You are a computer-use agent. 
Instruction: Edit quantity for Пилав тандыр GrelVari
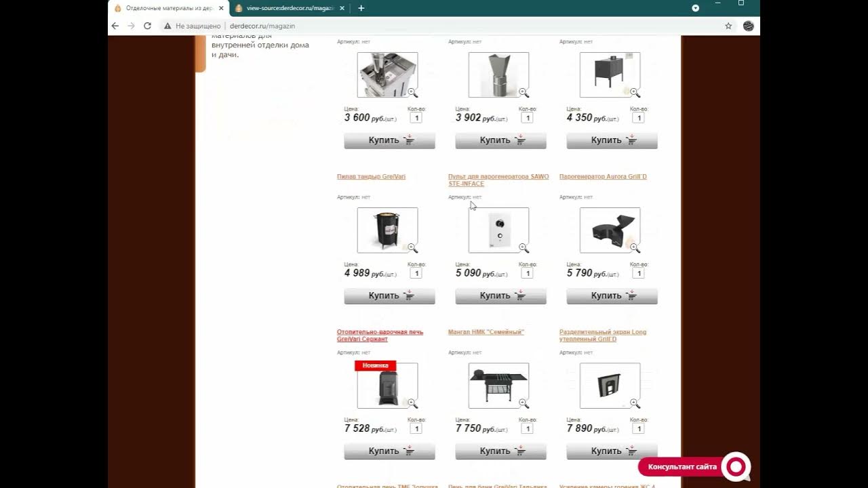pos(416,273)
